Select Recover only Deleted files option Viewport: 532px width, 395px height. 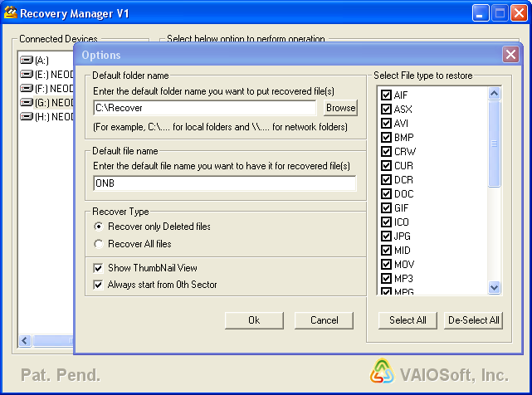point(99,227)
